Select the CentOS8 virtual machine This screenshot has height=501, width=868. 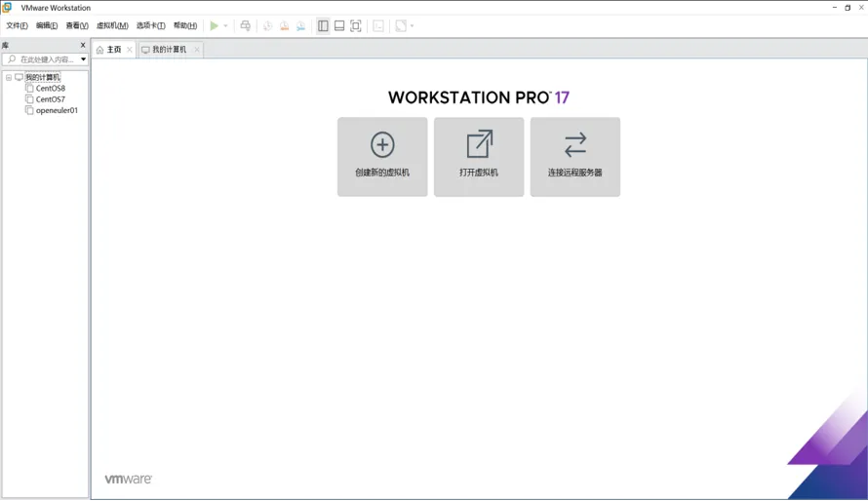[51, 89]
